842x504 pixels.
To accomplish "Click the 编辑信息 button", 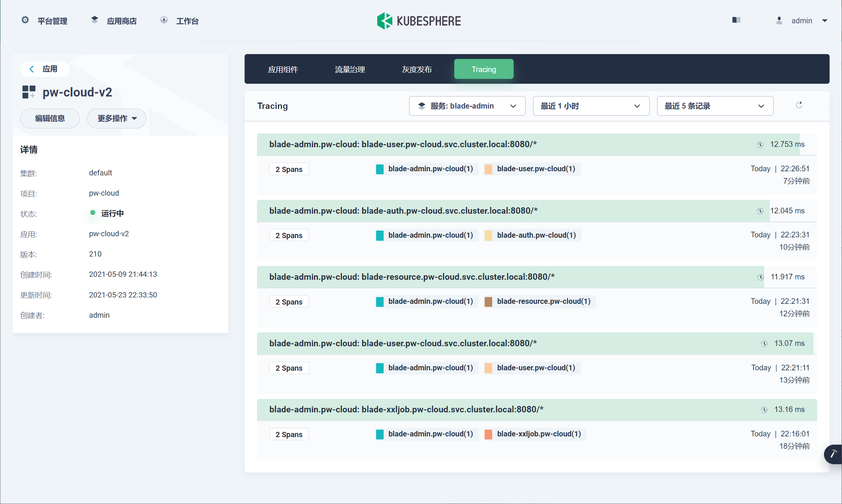I will [x=50, y=119].
